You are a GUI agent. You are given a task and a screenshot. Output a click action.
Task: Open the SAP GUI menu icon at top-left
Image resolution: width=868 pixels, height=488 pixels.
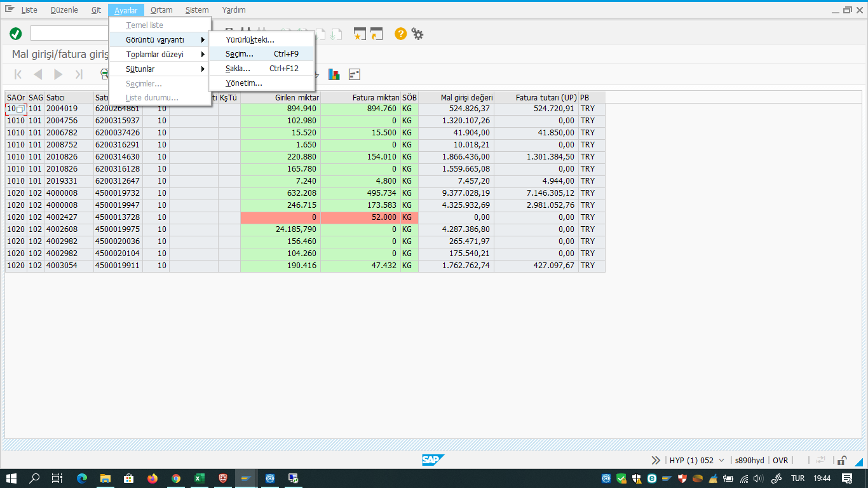(x=10, y=10)
